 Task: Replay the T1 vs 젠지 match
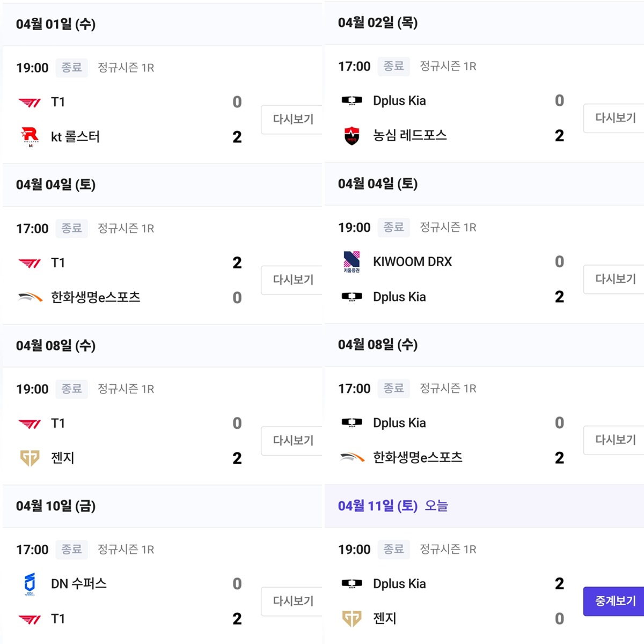click(x=292, y=441)
